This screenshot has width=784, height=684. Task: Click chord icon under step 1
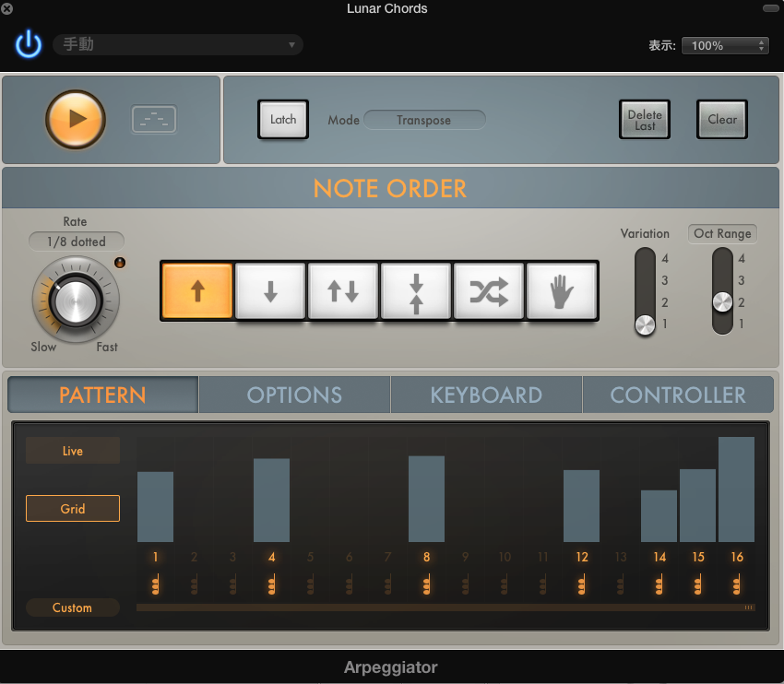[x=156, y=584]
